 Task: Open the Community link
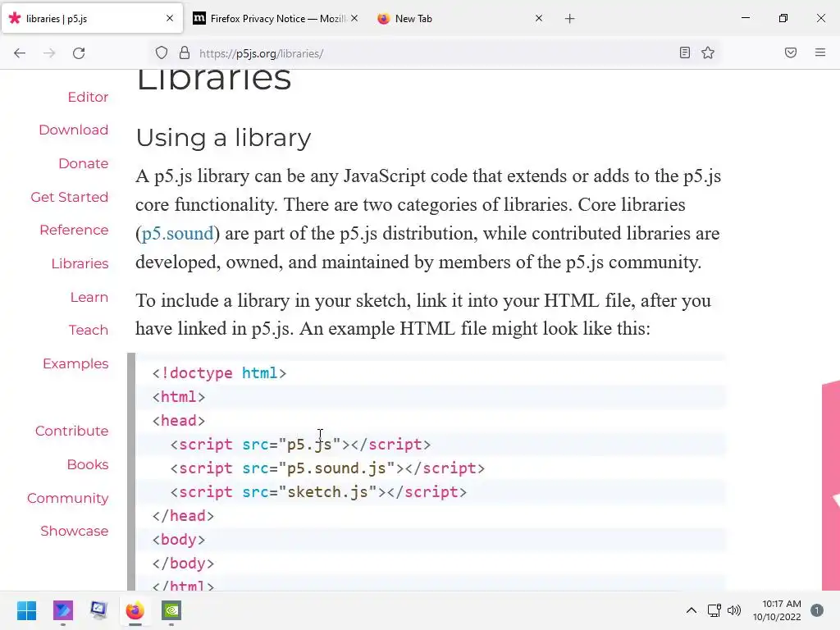point(67,498)
